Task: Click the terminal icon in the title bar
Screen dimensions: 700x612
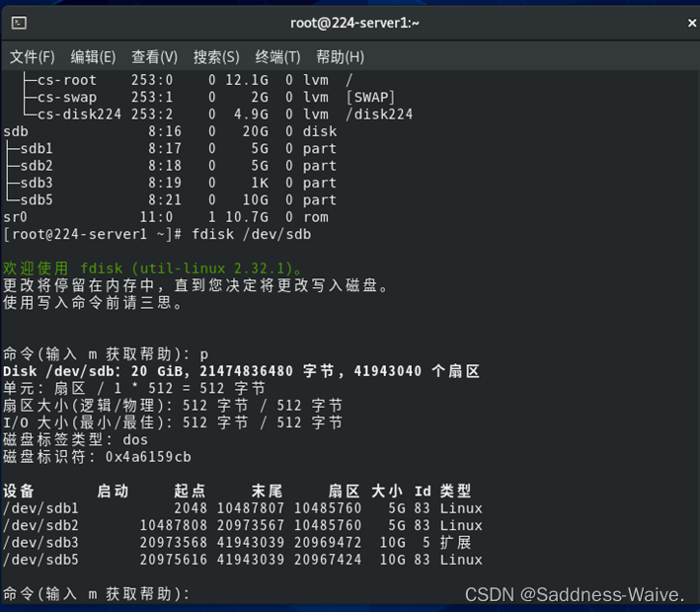Action: 19,23
